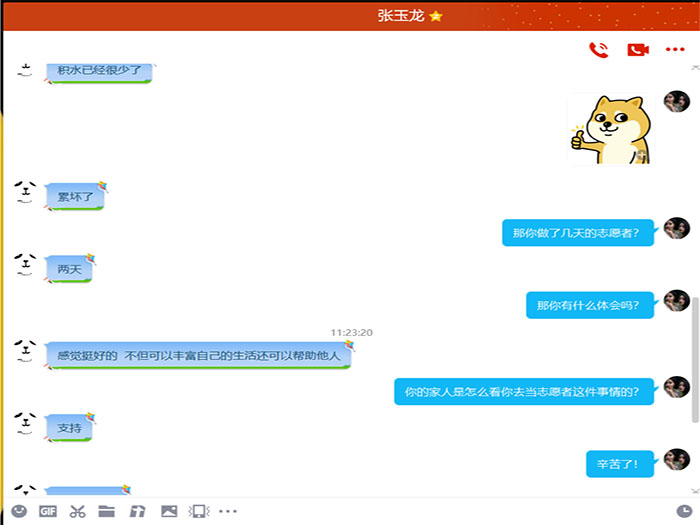Click the contact name 张玉龙 in title
Screen dimensions: 700x525
pos(401,16)
